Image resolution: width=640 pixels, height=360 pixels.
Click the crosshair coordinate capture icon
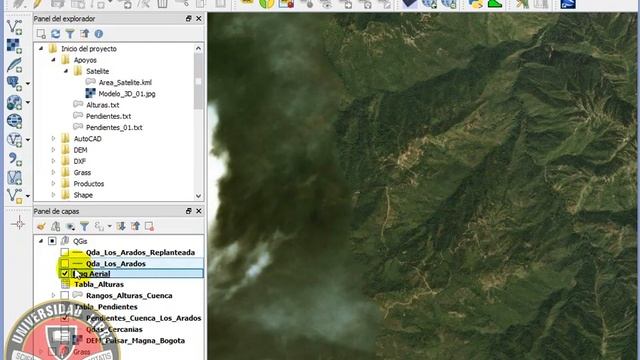[18, 224]
